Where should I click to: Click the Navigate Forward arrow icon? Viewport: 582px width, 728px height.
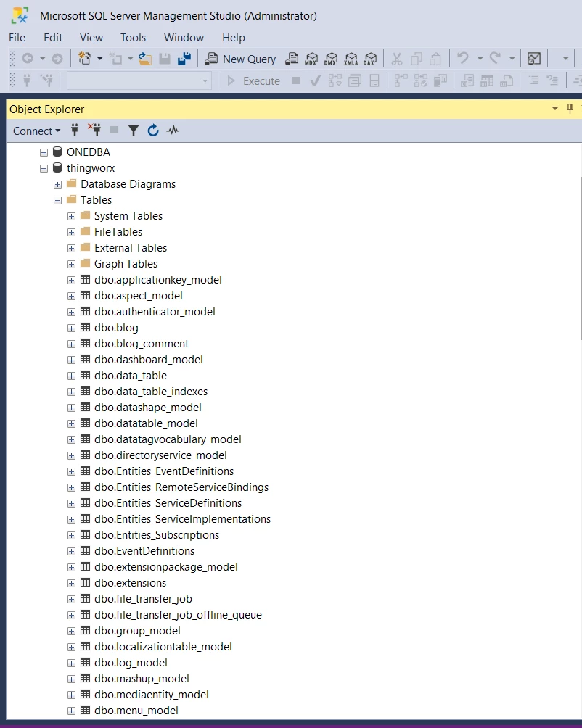click(x=57, y=59)
